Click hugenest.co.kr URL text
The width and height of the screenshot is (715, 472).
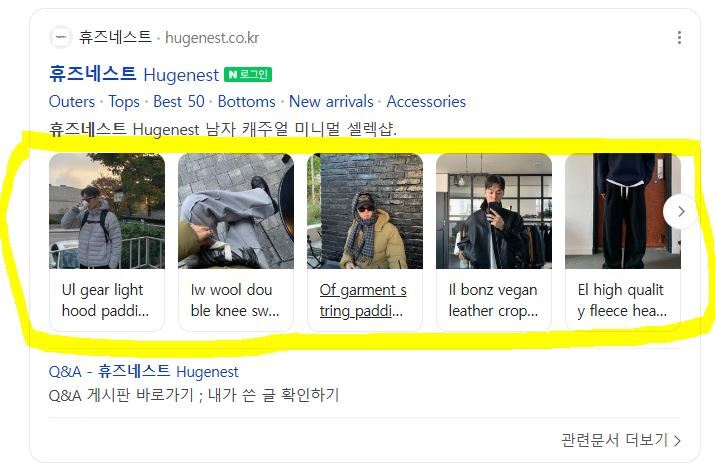(212, 38)
